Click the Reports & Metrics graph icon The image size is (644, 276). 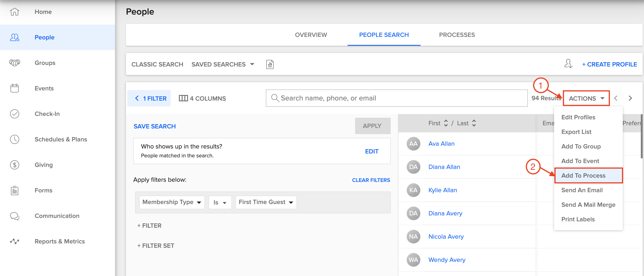point(14,241)
